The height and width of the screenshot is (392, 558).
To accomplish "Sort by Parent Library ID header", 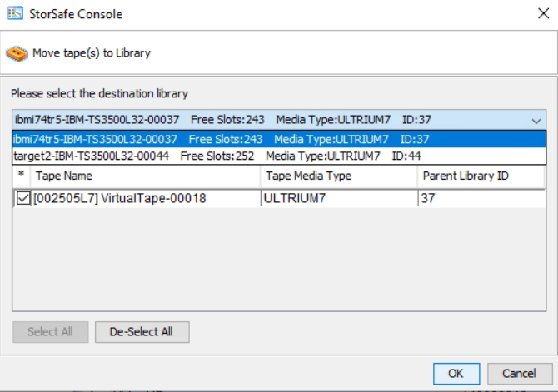I will [481, 176].
